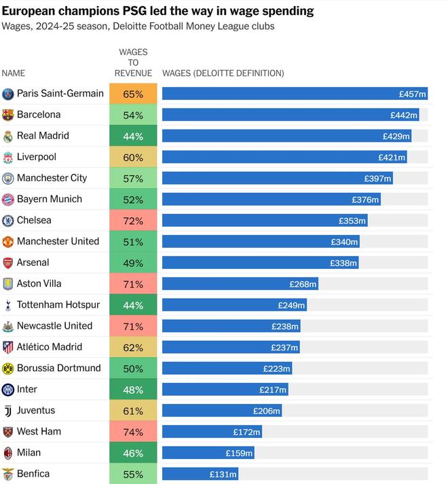Click the Paris Saint-Germain club crest

tap(8, 94)
